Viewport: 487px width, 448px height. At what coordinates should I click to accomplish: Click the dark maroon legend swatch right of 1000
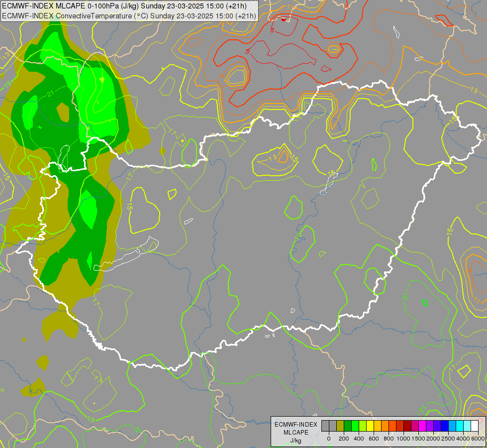click(x=407, y=426)
